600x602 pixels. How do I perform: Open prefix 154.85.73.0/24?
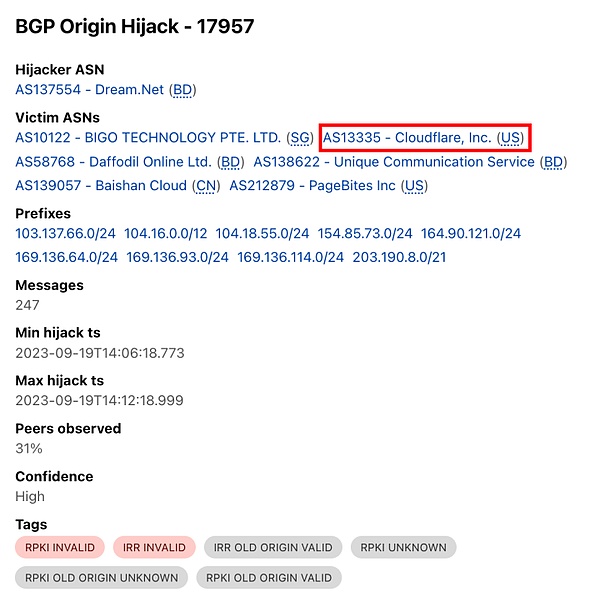point(365,233)
